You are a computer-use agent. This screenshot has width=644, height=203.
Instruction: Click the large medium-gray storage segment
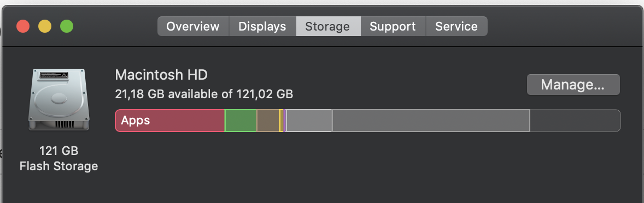tap(431, 121)
